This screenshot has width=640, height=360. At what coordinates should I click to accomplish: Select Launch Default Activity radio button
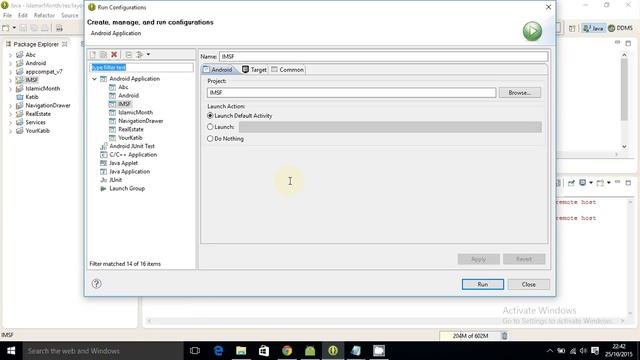click(210, 116)
